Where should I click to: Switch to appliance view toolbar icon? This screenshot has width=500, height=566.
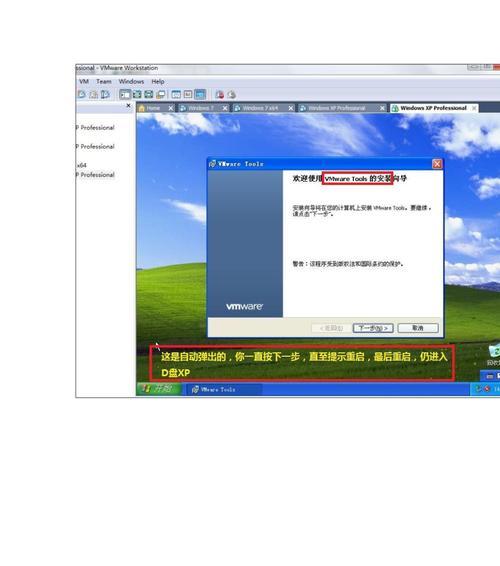tap(188, 95)
